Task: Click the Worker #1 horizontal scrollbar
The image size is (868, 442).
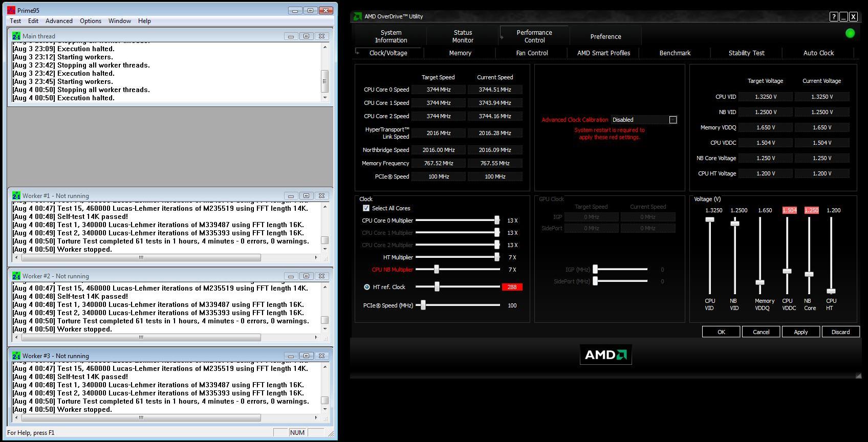Action: pyautogui.click(x=166, y=257)
